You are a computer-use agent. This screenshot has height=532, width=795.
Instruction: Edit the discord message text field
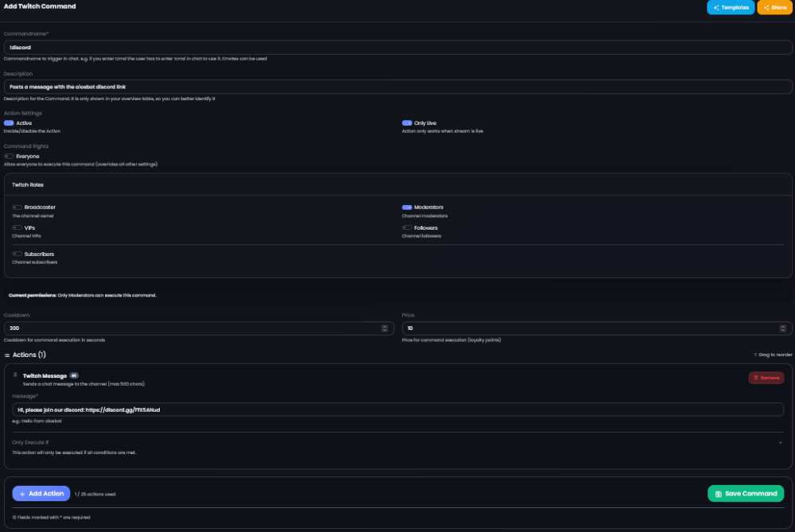398,410
